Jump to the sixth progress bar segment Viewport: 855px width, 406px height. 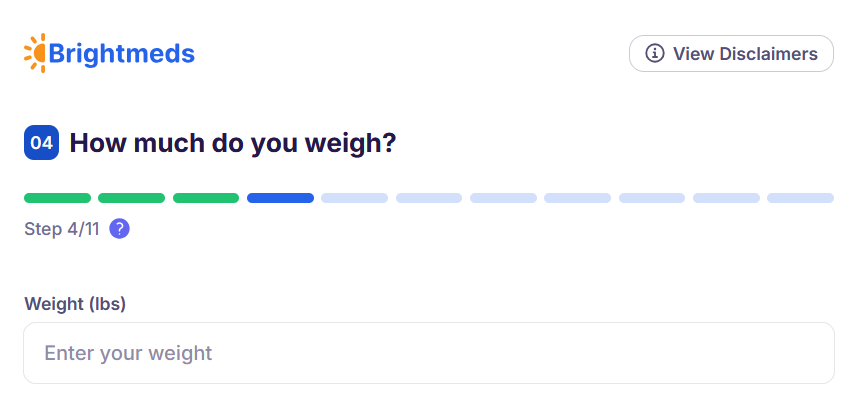pos(429,198)
